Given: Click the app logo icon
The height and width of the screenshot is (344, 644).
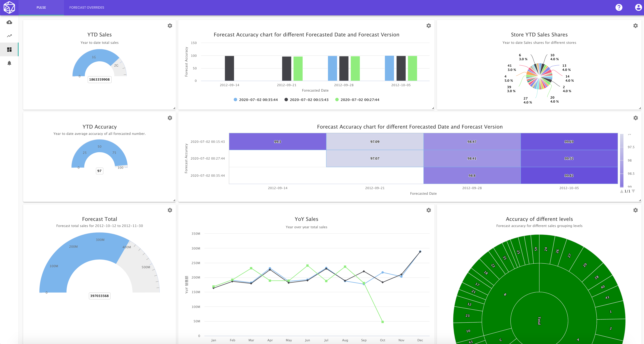Looking at the screenshot, I should (x=9, y=8).
